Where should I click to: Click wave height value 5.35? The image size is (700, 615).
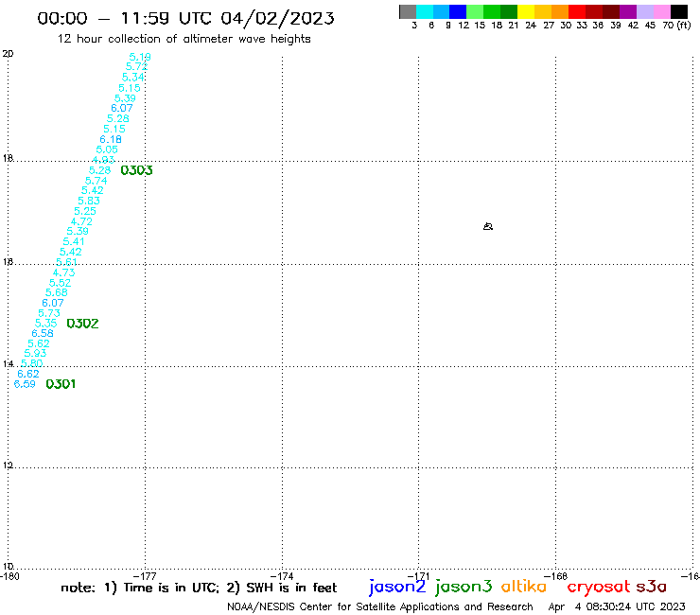coord(46,323)
